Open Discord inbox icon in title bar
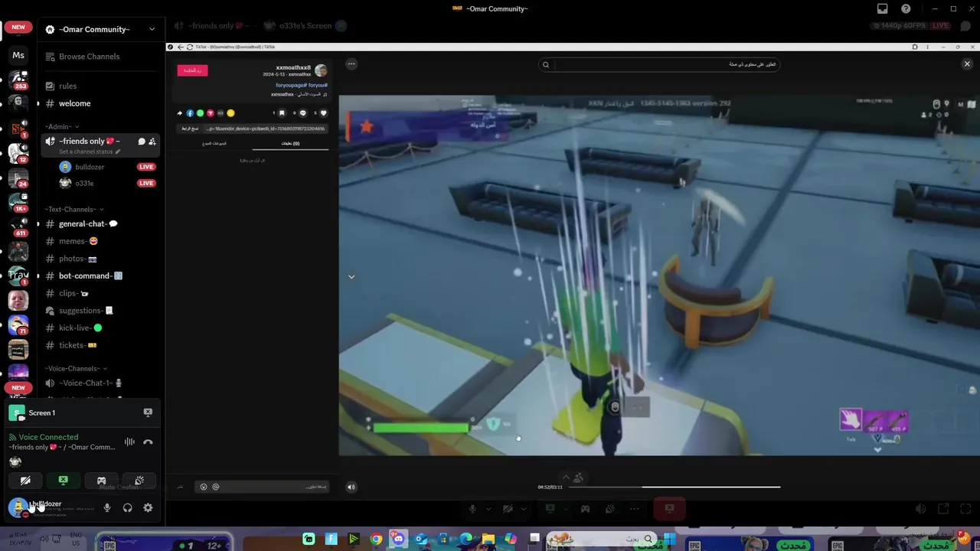980x551 pixels. 883,8
